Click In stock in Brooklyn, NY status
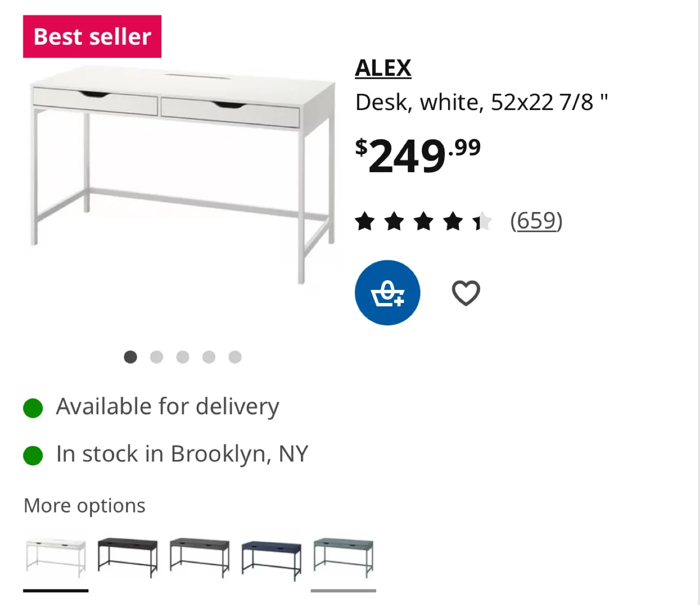 [x=182, y=454]
